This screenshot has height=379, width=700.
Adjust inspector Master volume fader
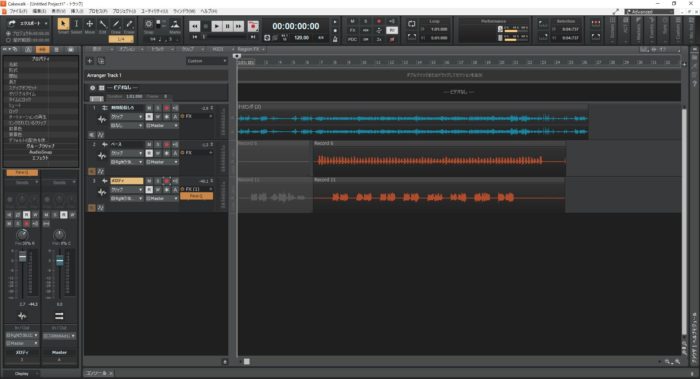click(59, 261)
